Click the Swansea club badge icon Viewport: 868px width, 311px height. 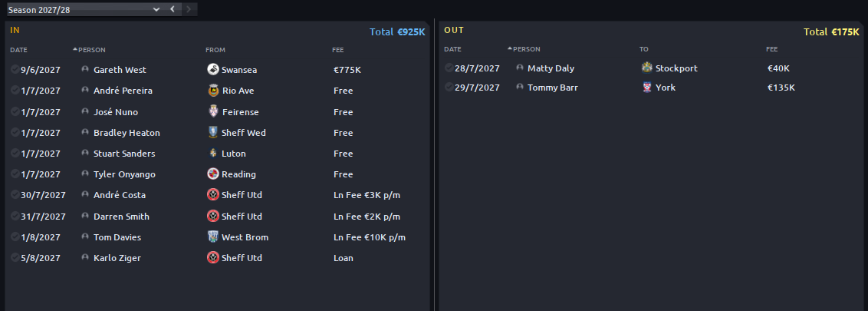tap(212, 69)
